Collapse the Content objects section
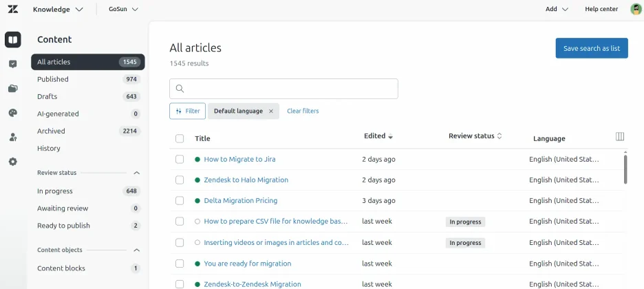Viewport: 644px width, 289px height. click(137, 250)
